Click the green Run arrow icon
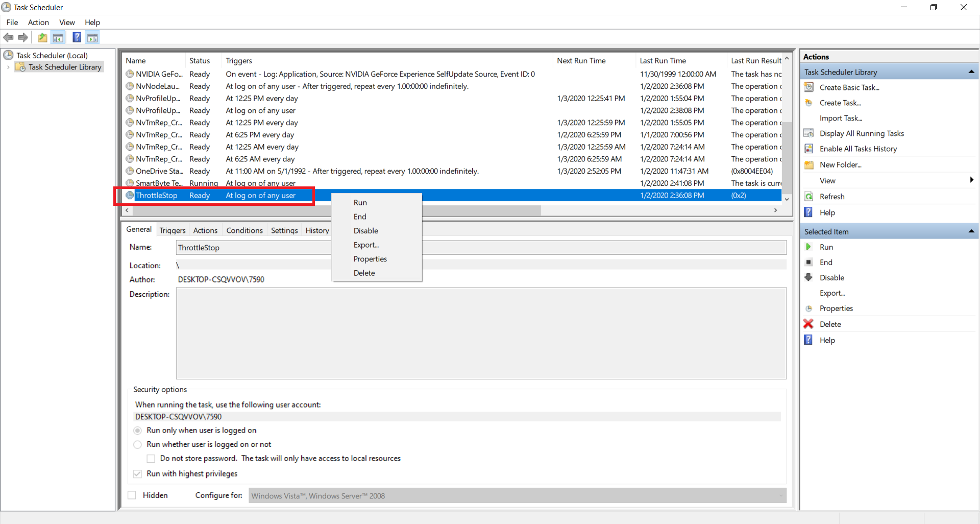The width and height of the screenshot is (980, 524). pos(808,247)
